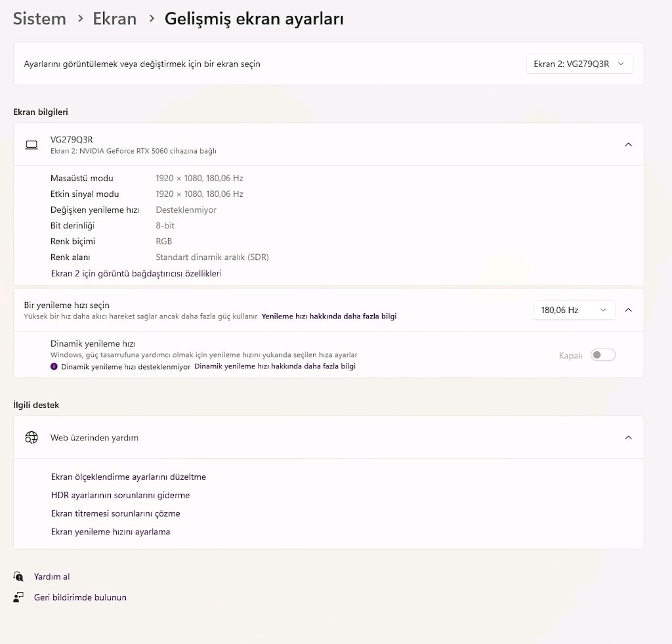Click the Masaüstü modu label

81,179
